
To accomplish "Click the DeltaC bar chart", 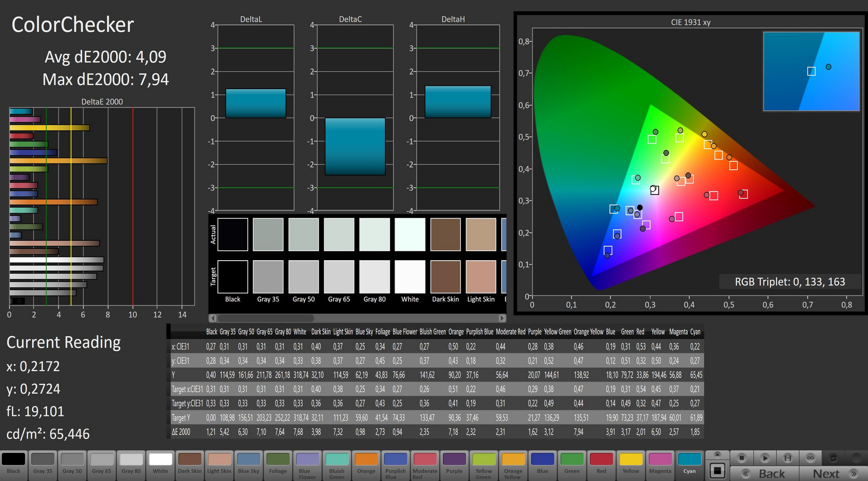I will pos(355,118).
